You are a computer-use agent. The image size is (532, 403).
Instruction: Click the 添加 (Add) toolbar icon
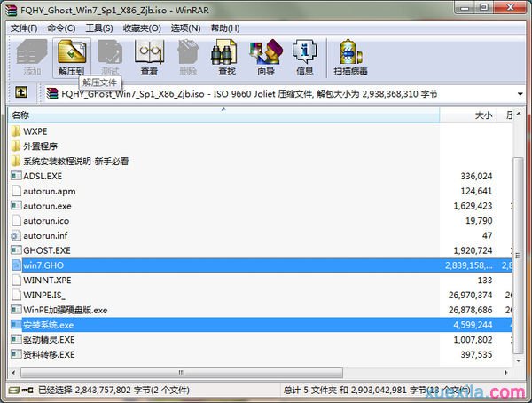point(32,57)
